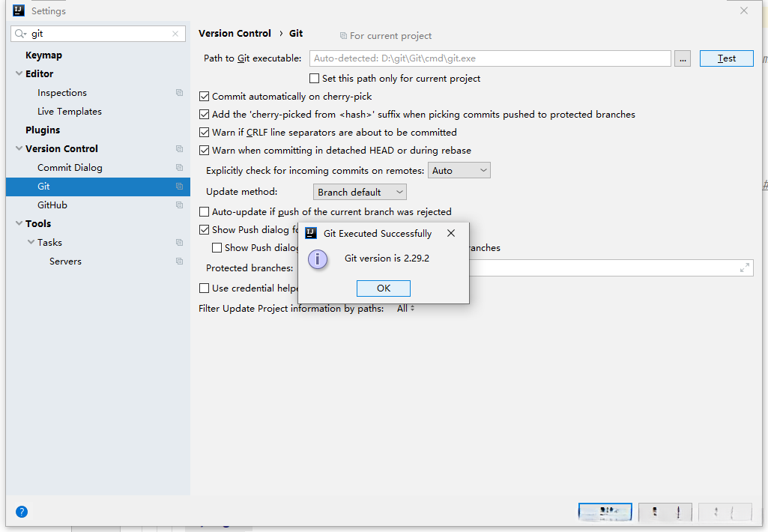Click the 'For current project' label text

pos(390,36)
